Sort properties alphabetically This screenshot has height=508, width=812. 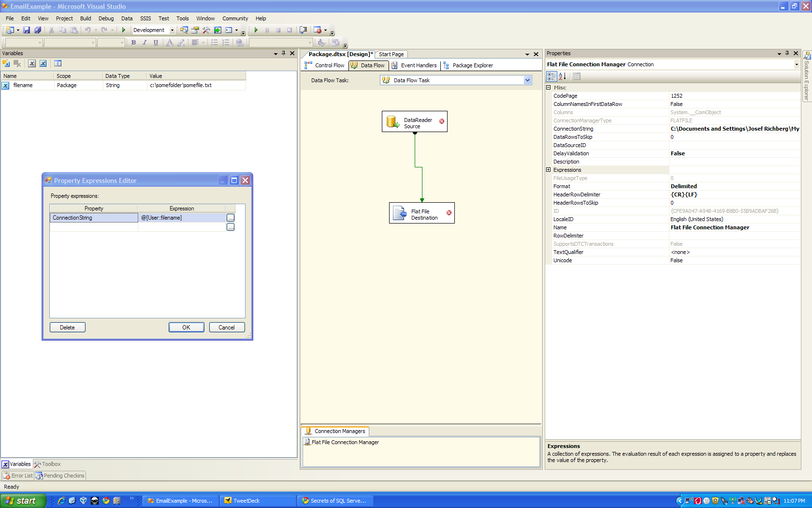562,76
